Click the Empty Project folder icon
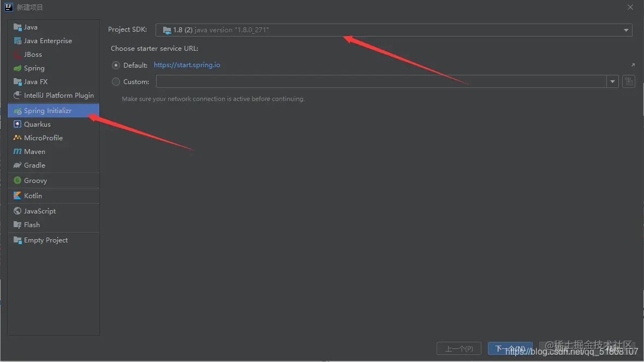644x362 pixels. pos(17,240)
